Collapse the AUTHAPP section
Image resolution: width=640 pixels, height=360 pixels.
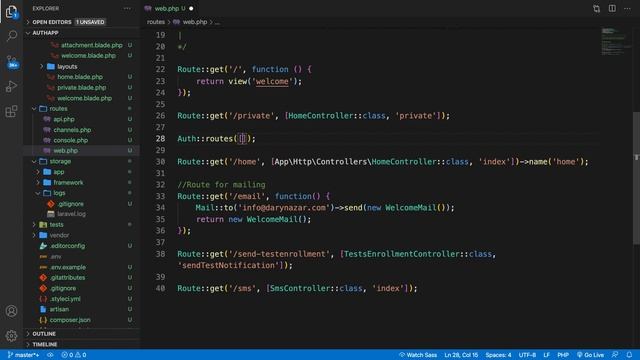[82, 33]
